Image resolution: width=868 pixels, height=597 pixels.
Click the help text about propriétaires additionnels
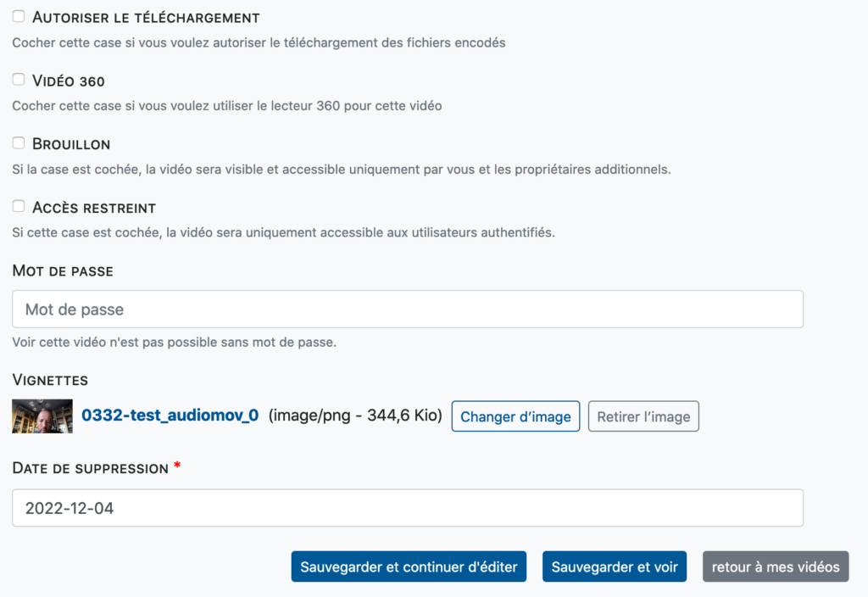pos(342,170)
